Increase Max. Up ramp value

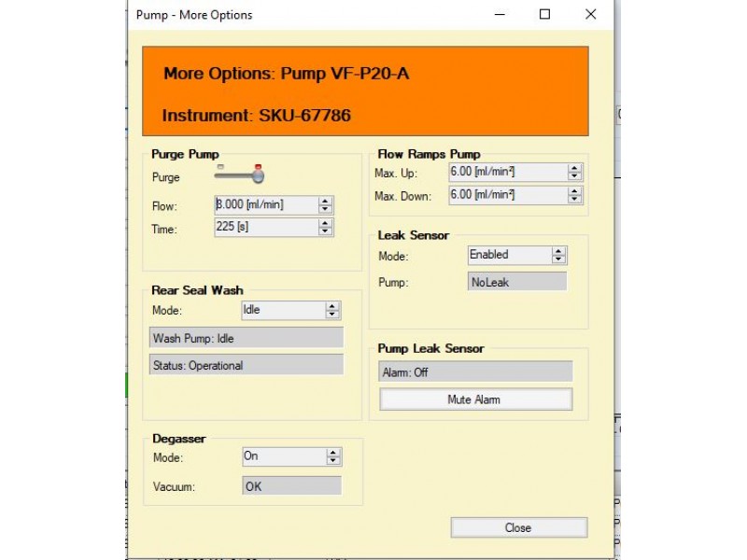coord(574,168)
